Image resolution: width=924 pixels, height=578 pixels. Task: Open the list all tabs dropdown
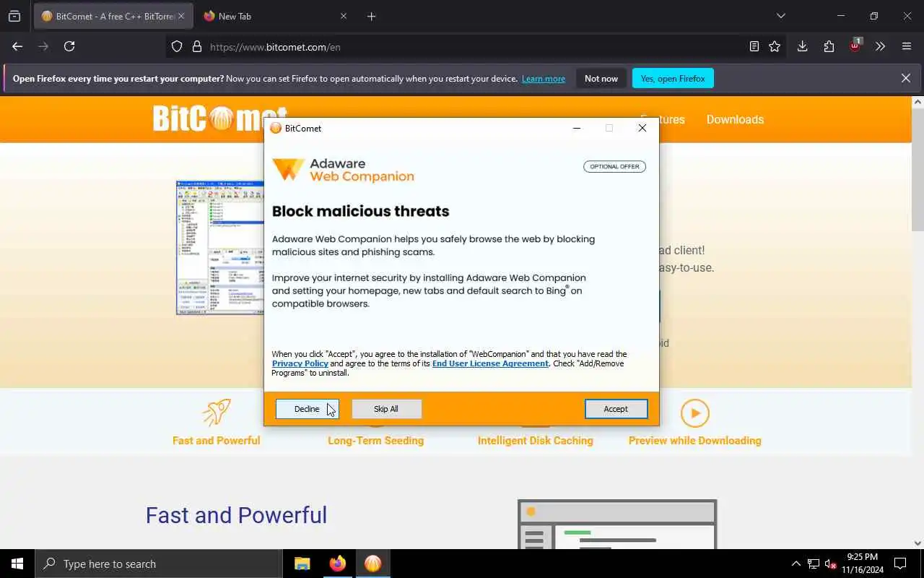(x=780, y=16)
